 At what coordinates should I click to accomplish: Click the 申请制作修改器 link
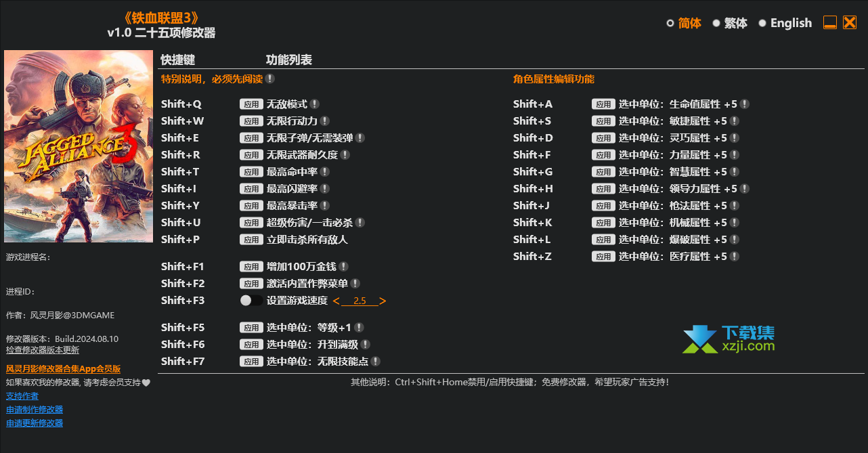click(x=35, y=410)
